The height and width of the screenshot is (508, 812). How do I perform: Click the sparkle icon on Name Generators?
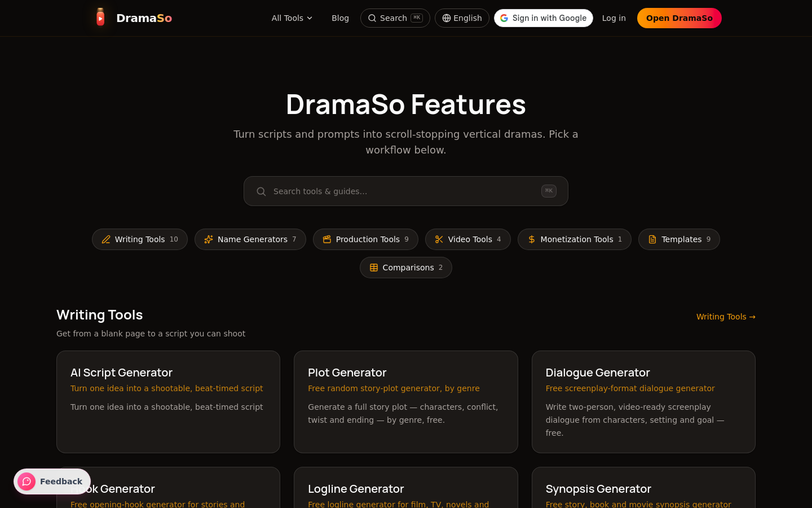tap(209, 239)
